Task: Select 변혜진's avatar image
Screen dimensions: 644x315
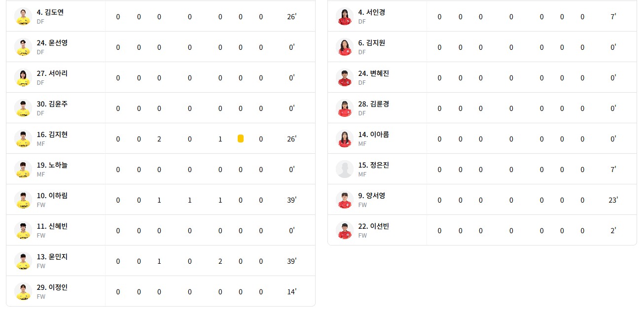Action: pos(344,77)
